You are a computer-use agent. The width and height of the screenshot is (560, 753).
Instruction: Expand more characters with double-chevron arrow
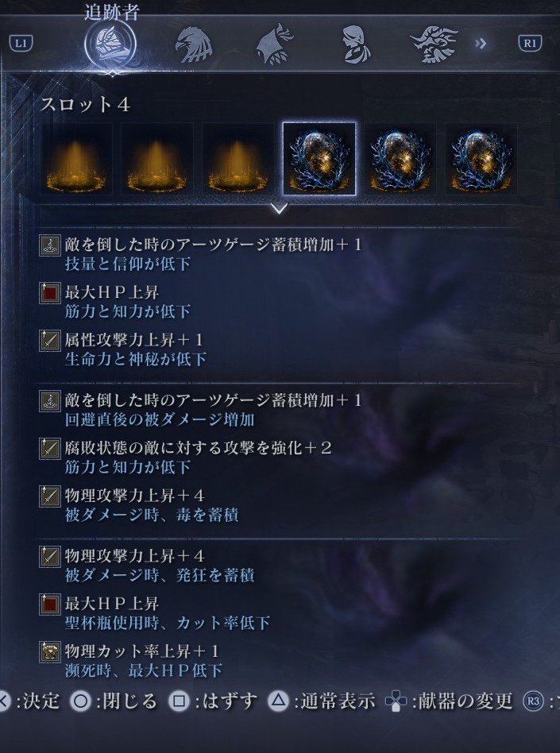tap(481, 44)
